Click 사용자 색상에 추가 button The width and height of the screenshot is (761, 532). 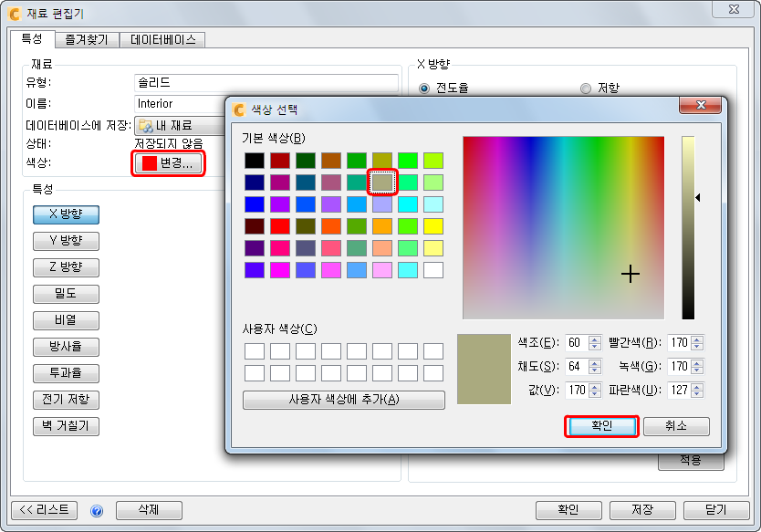click(343, 400)
